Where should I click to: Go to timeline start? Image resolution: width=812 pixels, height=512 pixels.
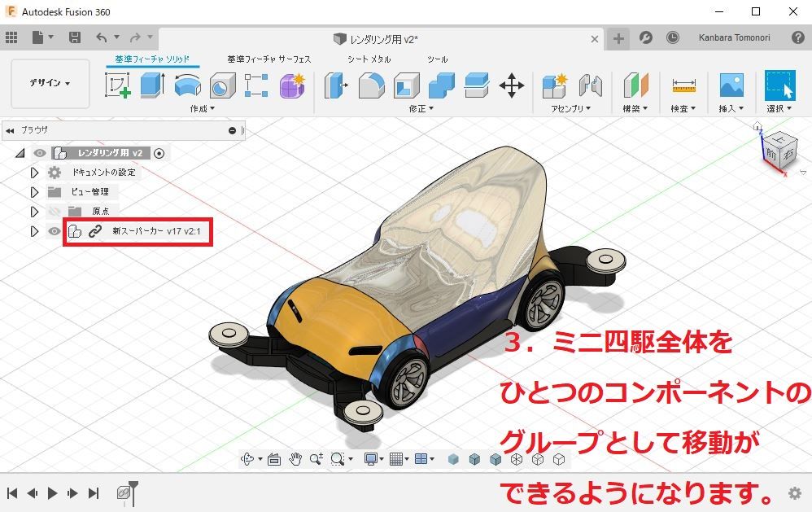point(12,492)
